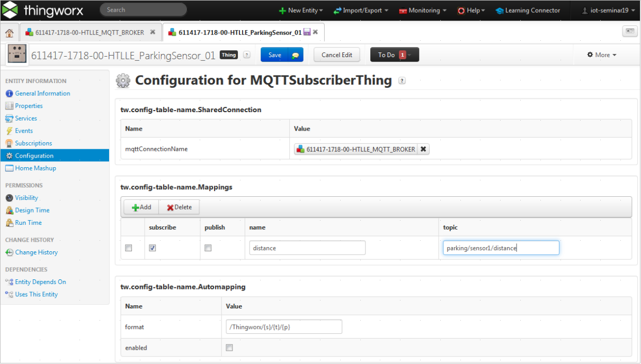Edit the Automapping format field
Viewport: 641px width, 364px height.
(x=284, y=327)
